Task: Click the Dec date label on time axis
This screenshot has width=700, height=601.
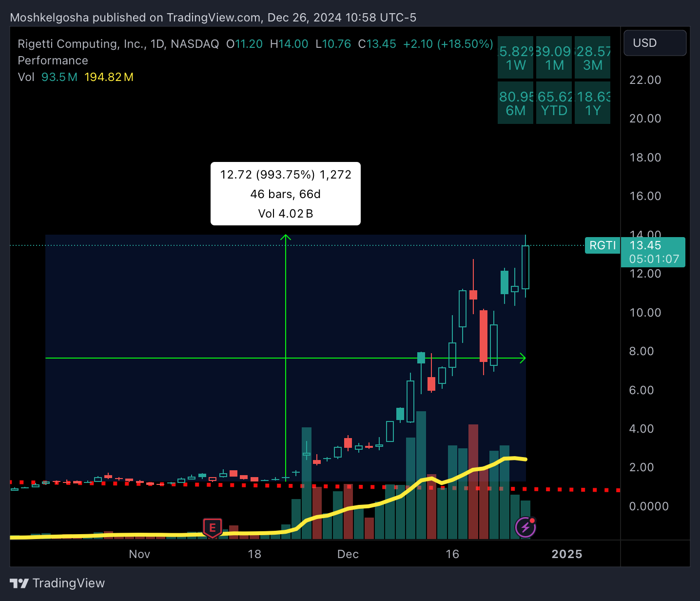Action: pos(348,554)
